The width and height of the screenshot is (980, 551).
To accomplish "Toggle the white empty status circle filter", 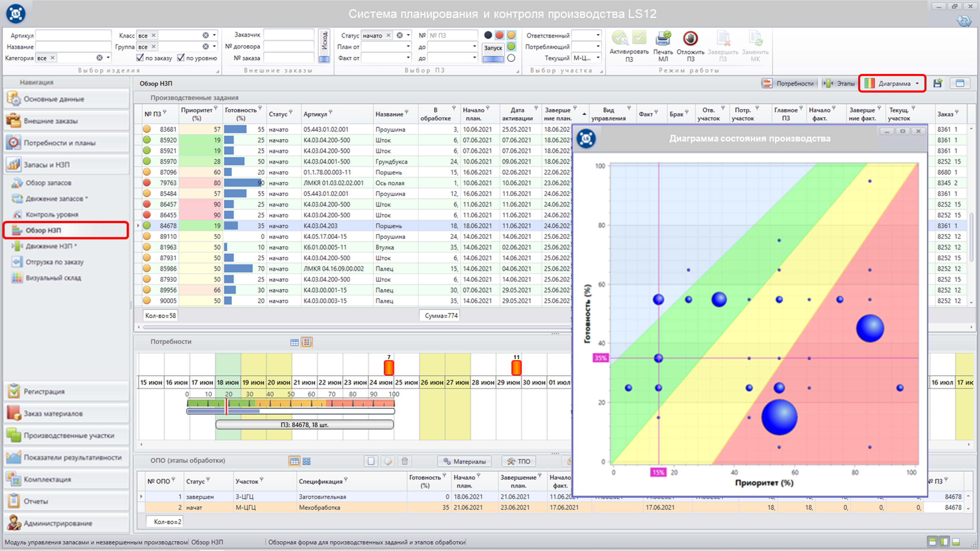I will (511, 58).
